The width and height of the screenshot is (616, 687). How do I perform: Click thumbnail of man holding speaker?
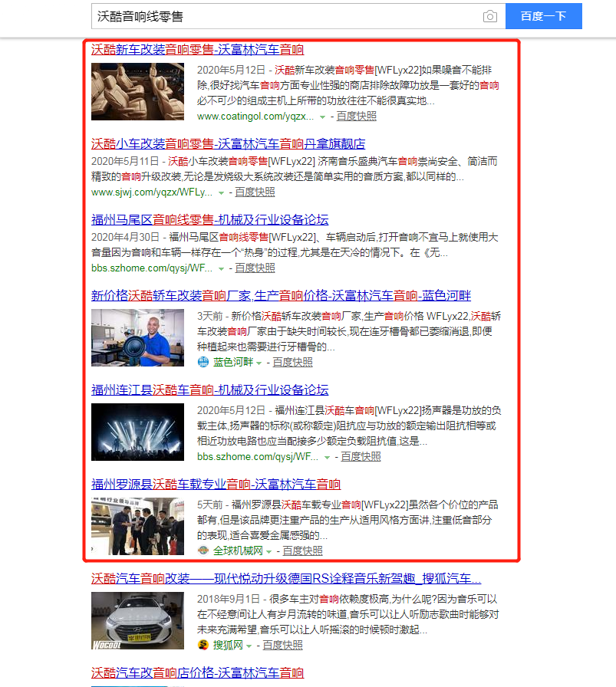(137, 337)
